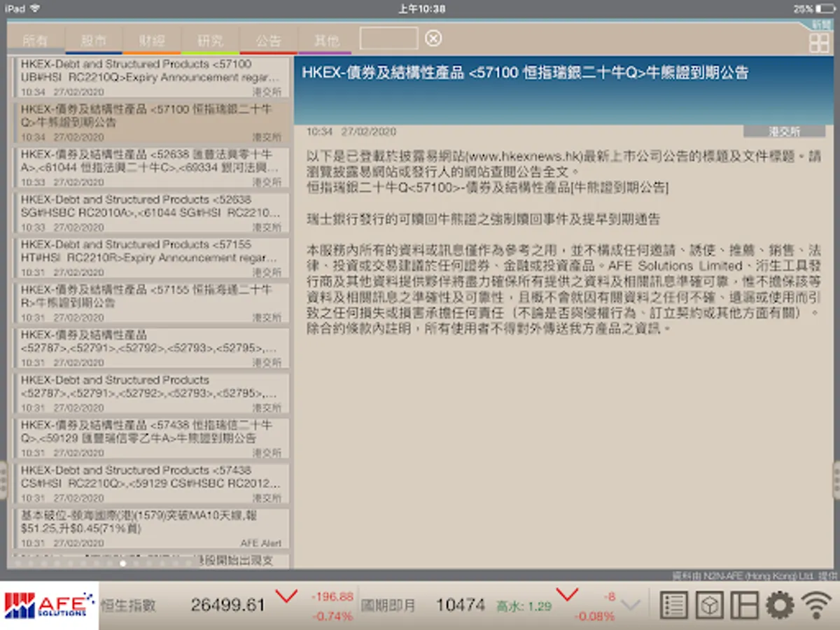Open the panel layout icon in bottom bar
The width and height of the screenshot is (840, 630).
coord(744,605)
